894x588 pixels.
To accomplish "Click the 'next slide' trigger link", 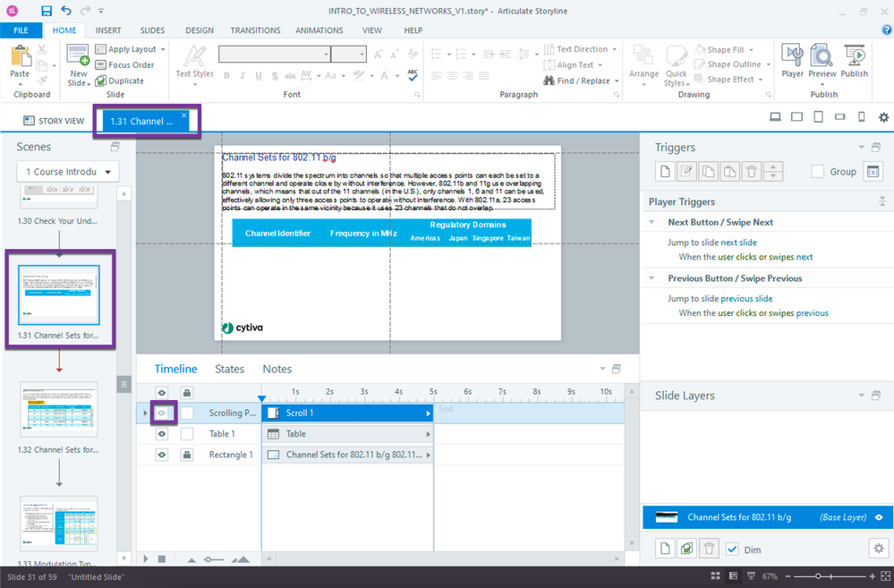I will coord(738,243).
